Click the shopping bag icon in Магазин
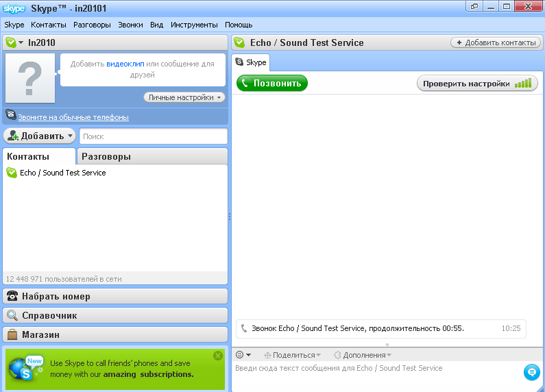This screenshot has height=392, width=545. click(12, 334)
